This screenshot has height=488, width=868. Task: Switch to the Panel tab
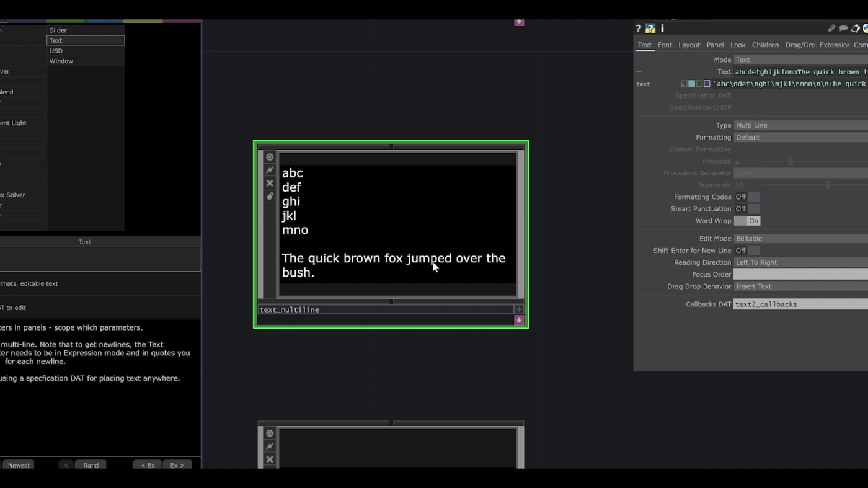click(x=715, y=45)
